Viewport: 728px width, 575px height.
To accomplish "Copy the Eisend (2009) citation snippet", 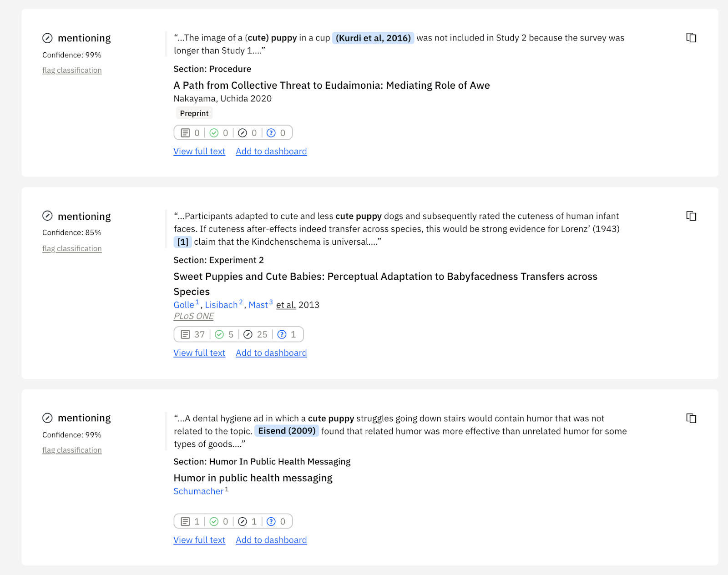I will 691,418.
